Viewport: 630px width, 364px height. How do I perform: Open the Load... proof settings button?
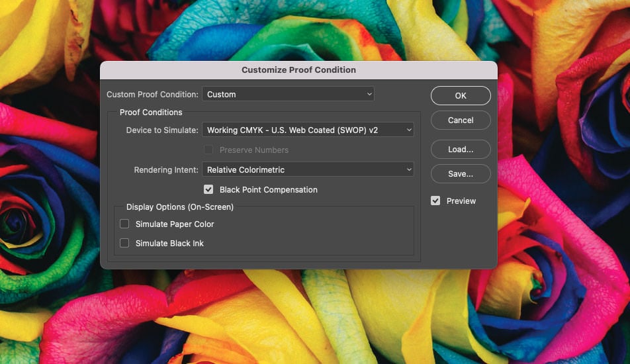pyautogui.click(x=461, y=150)
